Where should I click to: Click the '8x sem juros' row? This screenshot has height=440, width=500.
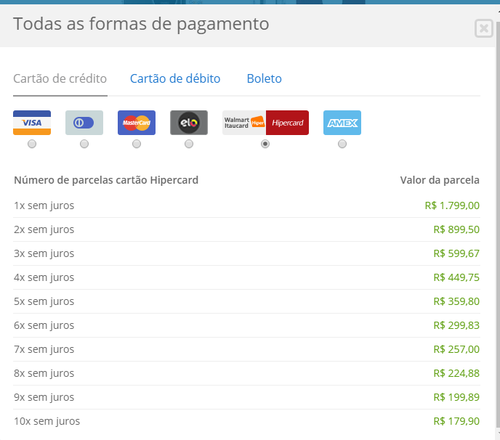pos(247,374)
